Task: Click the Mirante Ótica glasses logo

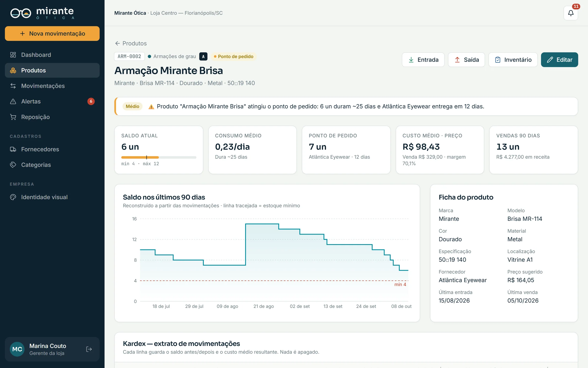Action: (x=21, y=13)
